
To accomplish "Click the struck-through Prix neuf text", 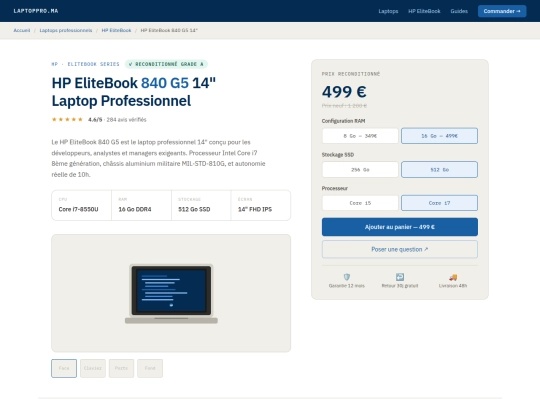I will pos(344,106).
